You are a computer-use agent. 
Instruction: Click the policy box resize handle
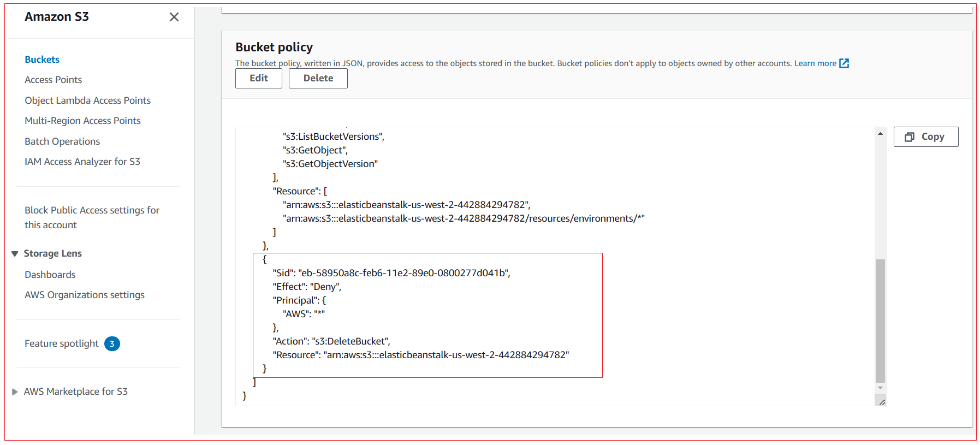tap(882, 402)
